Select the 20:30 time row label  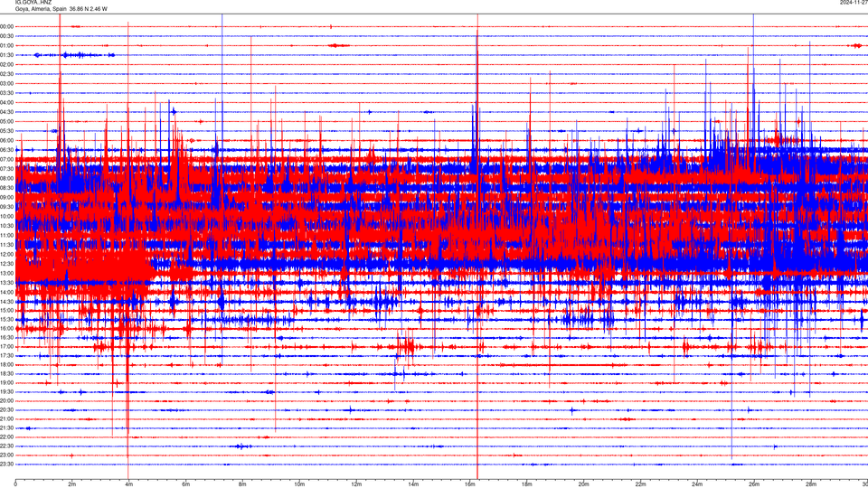click(6, 409)
